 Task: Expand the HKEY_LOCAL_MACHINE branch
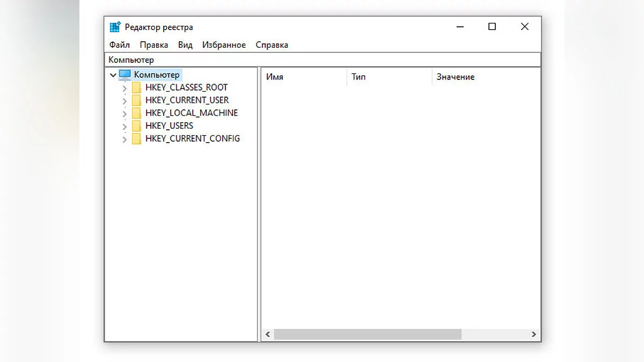[x=125, y=114]
